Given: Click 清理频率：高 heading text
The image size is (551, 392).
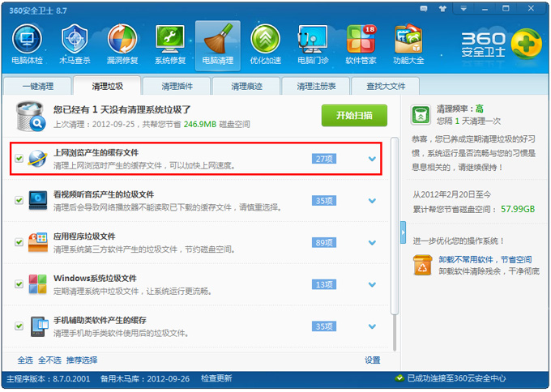Looking at the screenshot, I should tap(460, 109).
